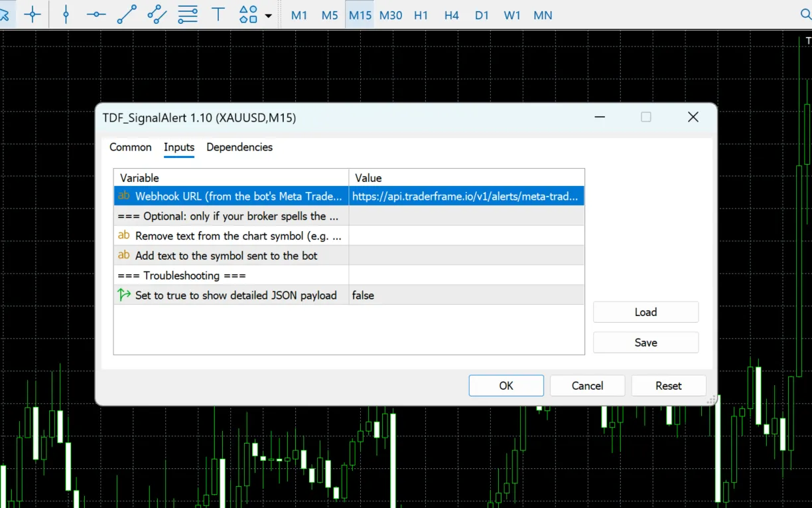The height and width of the screenshot is (508, 812).
Task: Switch chart to M5 timeframe
Action: click(330, 15)
